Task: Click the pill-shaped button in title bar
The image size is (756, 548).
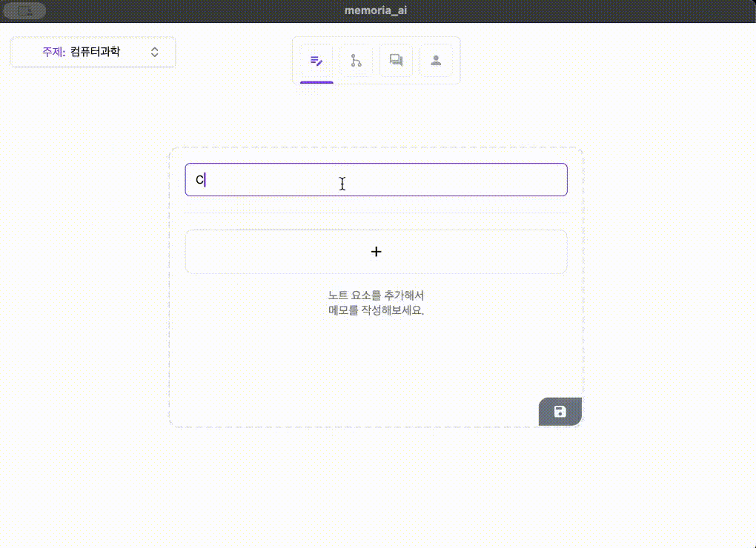Action: pos(24,10)
